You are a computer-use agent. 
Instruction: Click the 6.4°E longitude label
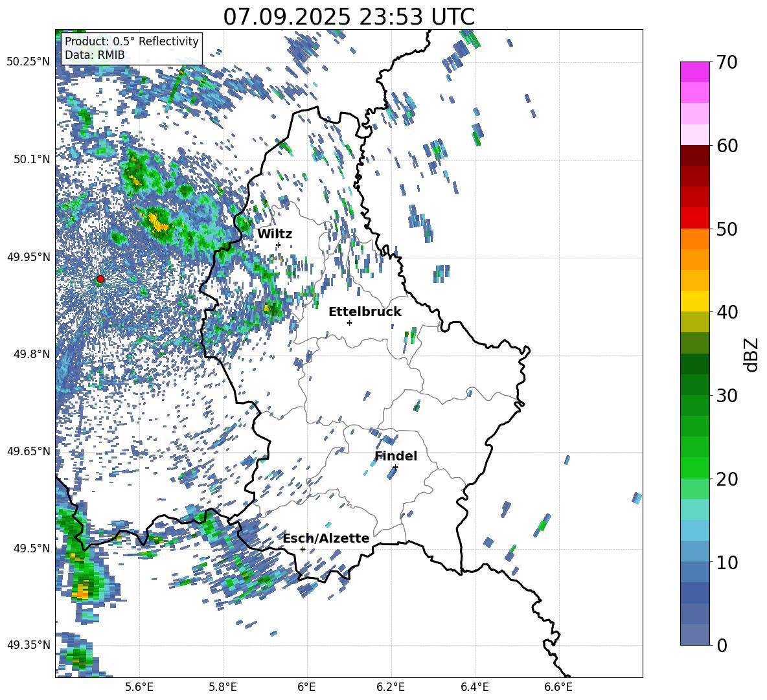click(474, 688)
